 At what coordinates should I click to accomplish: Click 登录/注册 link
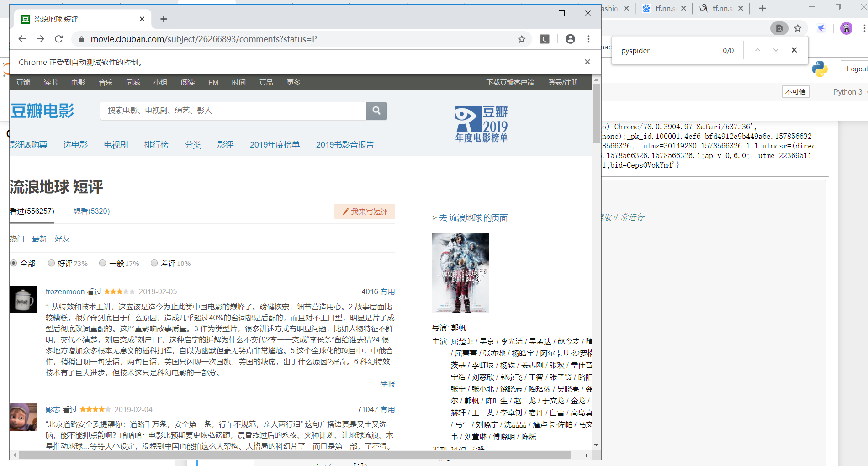pyautogui.click(x=563, y=83)
